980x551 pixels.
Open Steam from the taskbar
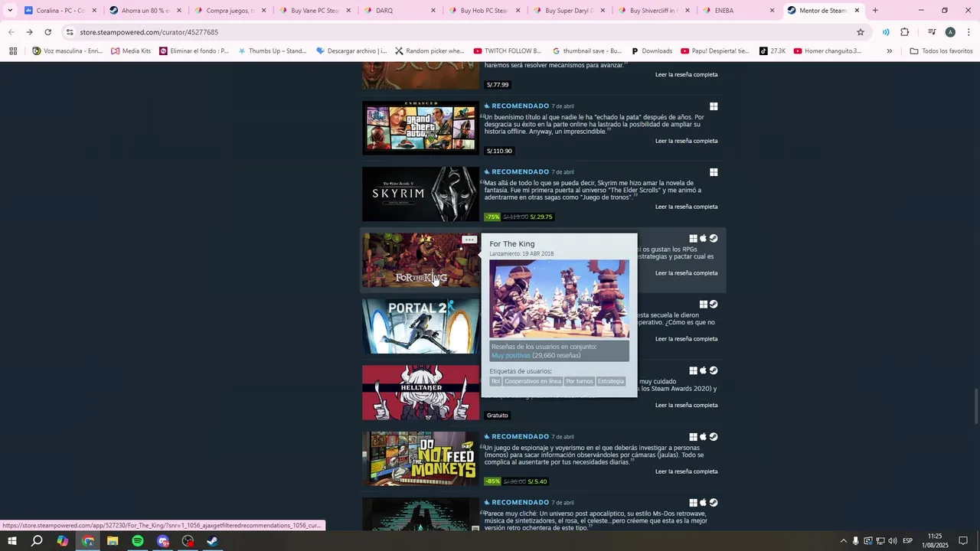pyautogui.click(x=213, y=541)
